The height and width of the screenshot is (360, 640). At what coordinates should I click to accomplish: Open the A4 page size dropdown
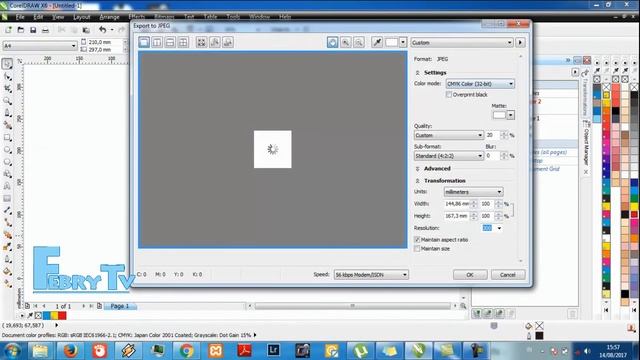click(x=40, y=46)
